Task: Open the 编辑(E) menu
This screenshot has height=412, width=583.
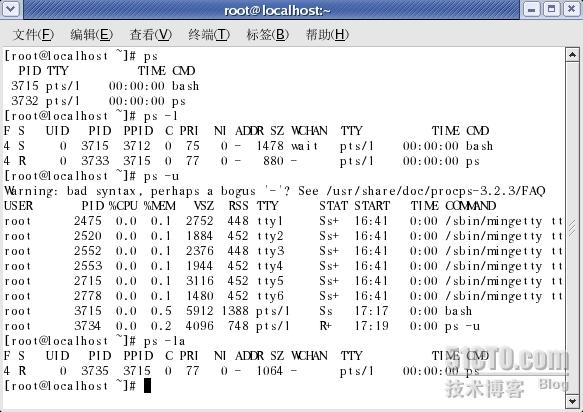Action: 91,35
